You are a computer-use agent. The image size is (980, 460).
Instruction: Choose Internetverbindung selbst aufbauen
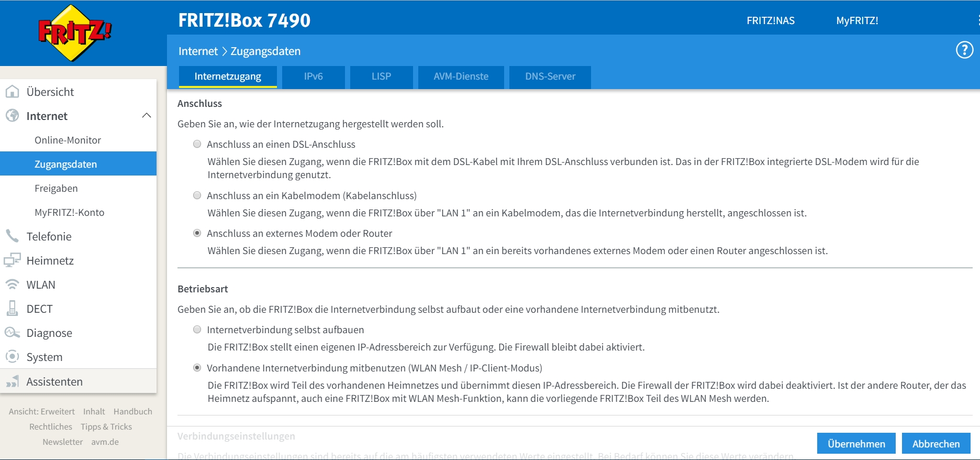click(x=197, y=330)
